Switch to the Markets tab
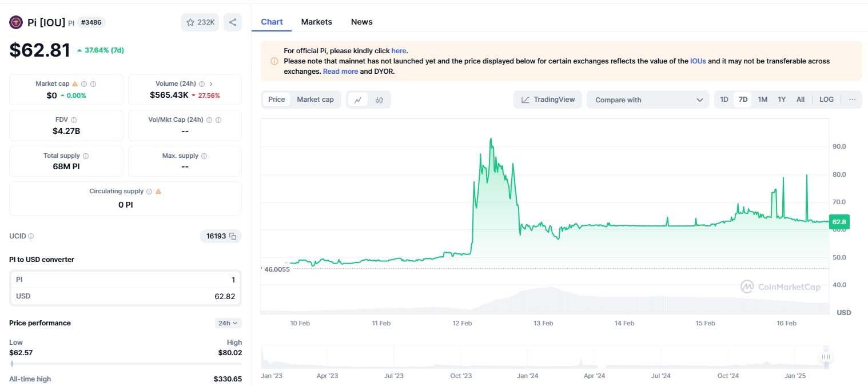The image size is (868, 386). [x=316, y=22]
